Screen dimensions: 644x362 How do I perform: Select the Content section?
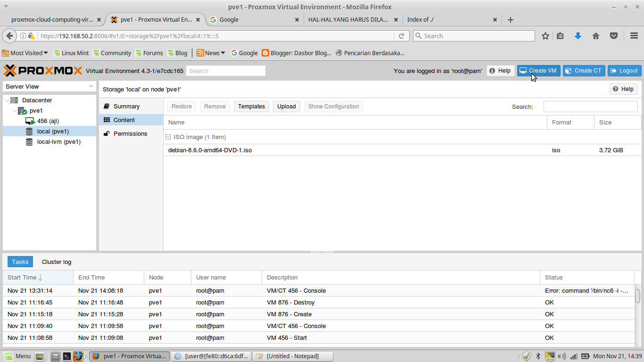pyautogui.click(x=131, y=120)
